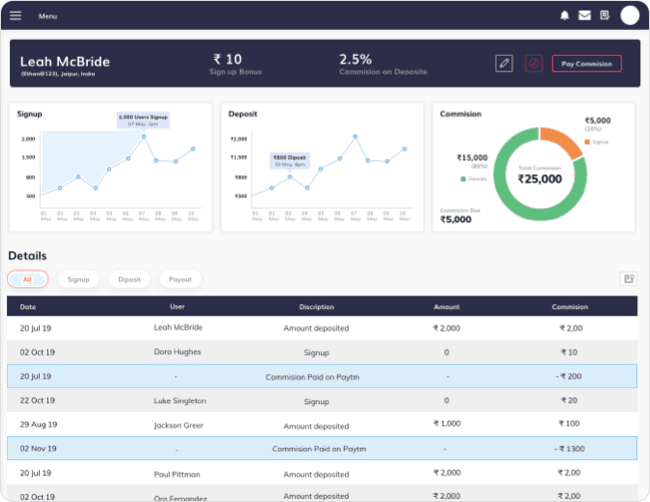This screenshot has width=650, height=502.
Task: Click the notes document icon in header
Action: point(604,16)
